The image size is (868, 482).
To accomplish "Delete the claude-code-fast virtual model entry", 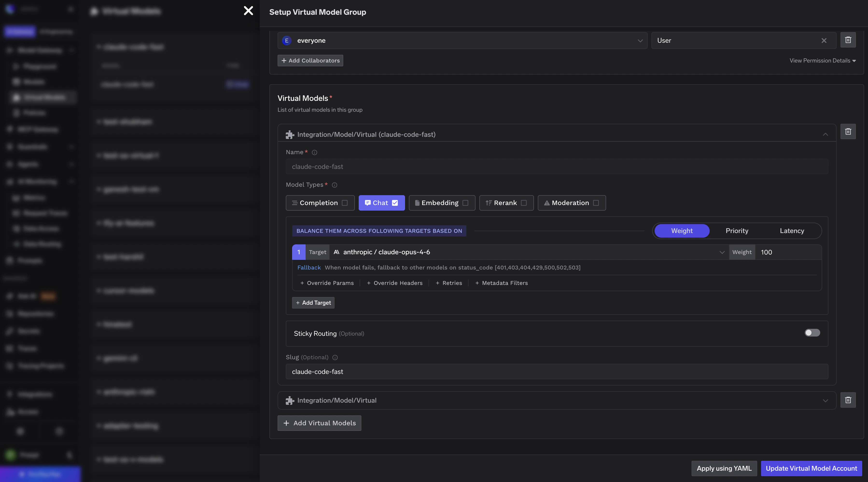I will point(848,131).
